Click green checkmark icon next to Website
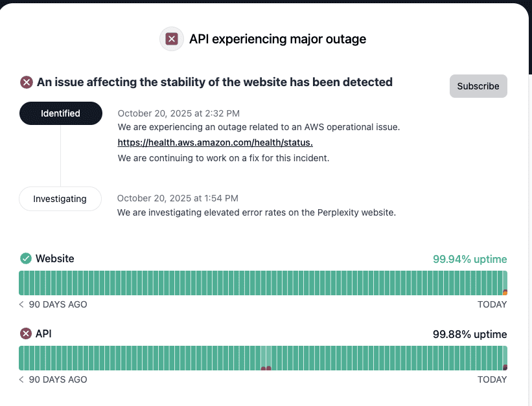The image size is (532, 406). (x=26, y=258)
